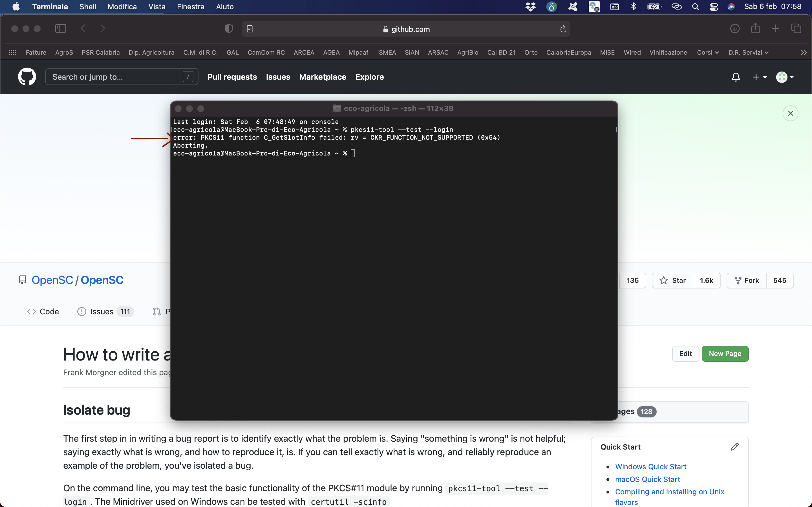The width and height of the screenshot is (812, 507).
Task: Toggle Reader view in the address bar
Action: point(250,29)
